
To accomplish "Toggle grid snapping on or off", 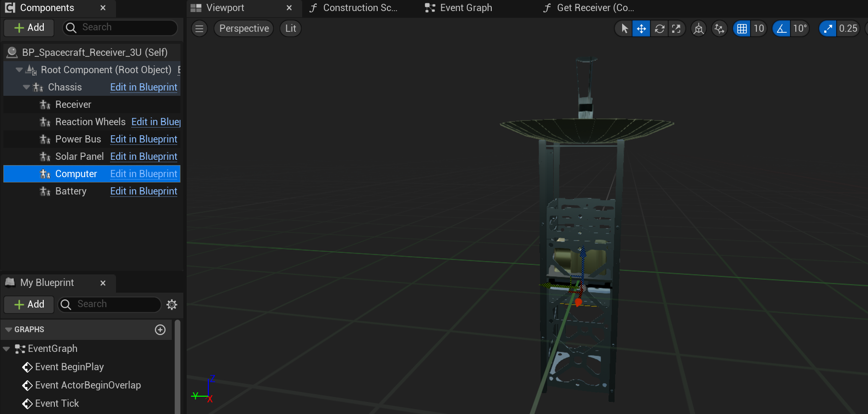I will pos(742,29).
